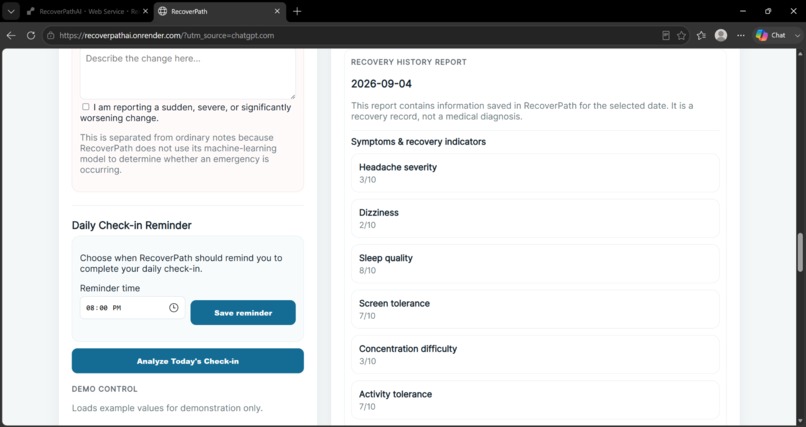
Task: Minimize the browser window
Action: click(x=743, y=11)
